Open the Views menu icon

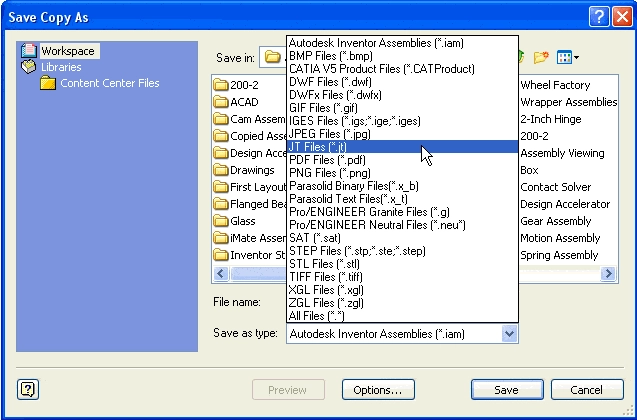point(568,57)
